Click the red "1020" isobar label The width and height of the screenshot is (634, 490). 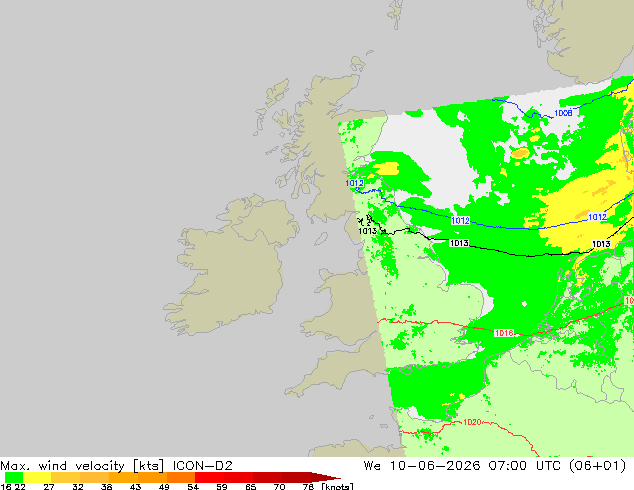(472, 422)
